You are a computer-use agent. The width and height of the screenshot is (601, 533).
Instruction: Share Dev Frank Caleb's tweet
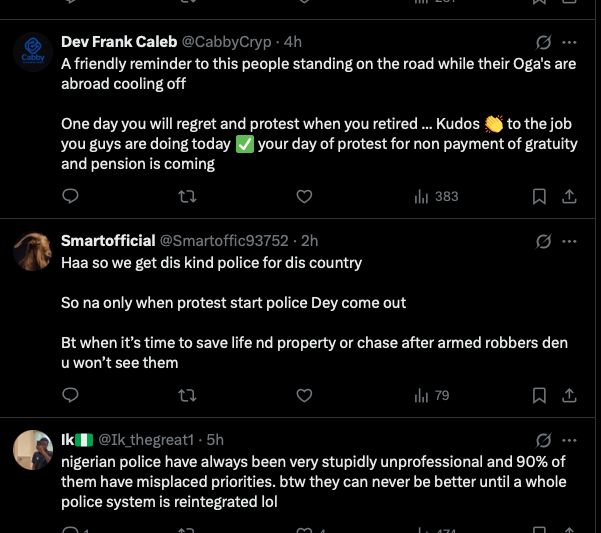coord(569,196)
